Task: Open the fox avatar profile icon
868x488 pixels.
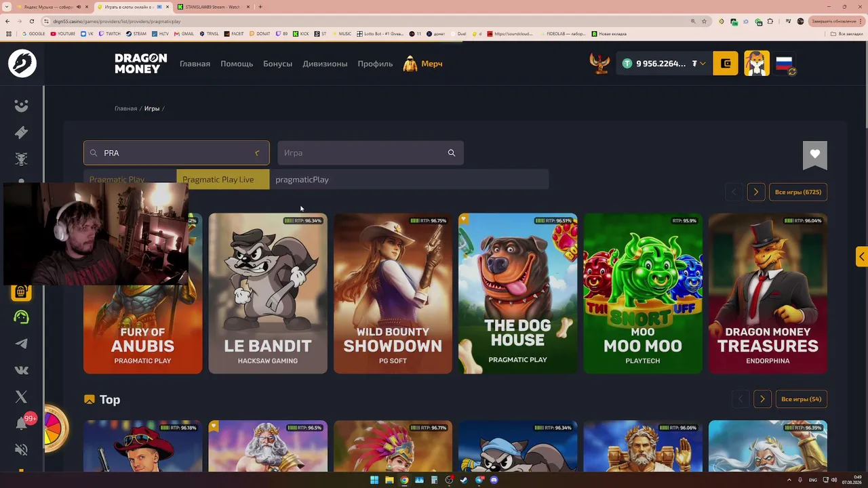Action: click(x=757, y=64)
